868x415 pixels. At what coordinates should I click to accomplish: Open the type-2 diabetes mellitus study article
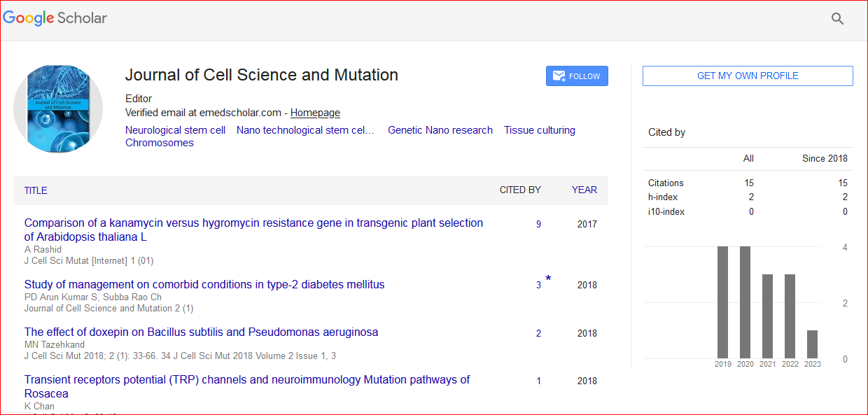(204, 284)
